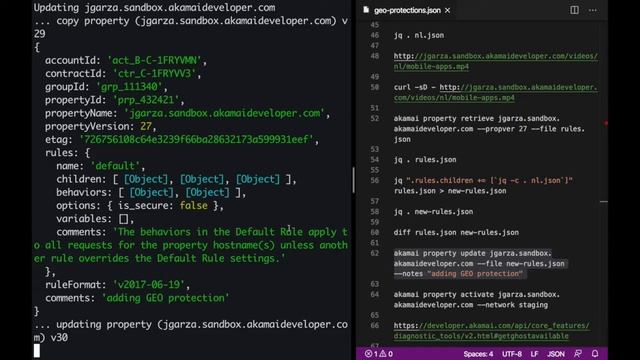The height and width of the screenshot is (360, 640).
Task: Click the "adding GEO protection" string in editor
Action: pos(475,273)
